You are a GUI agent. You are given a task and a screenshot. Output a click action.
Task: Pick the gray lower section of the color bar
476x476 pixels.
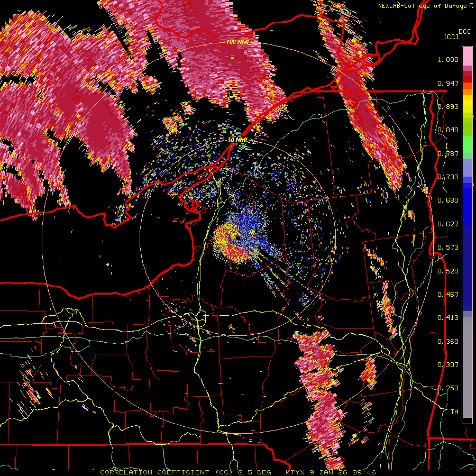467,368
